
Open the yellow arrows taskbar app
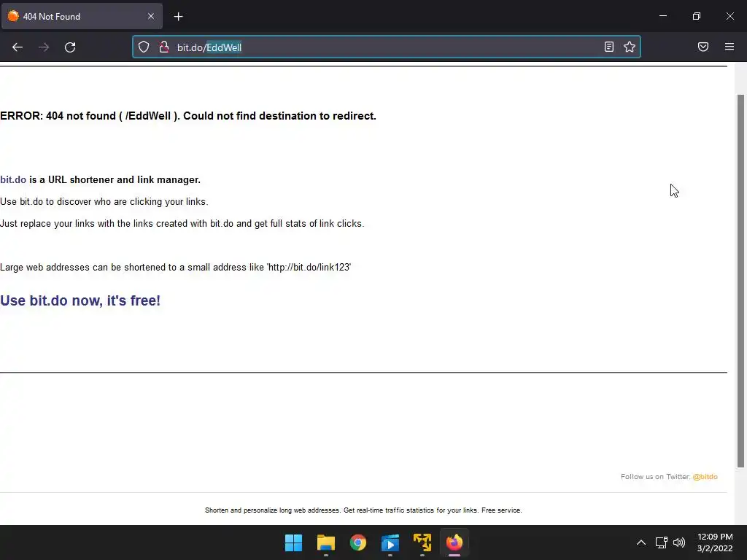click(422, 542)
